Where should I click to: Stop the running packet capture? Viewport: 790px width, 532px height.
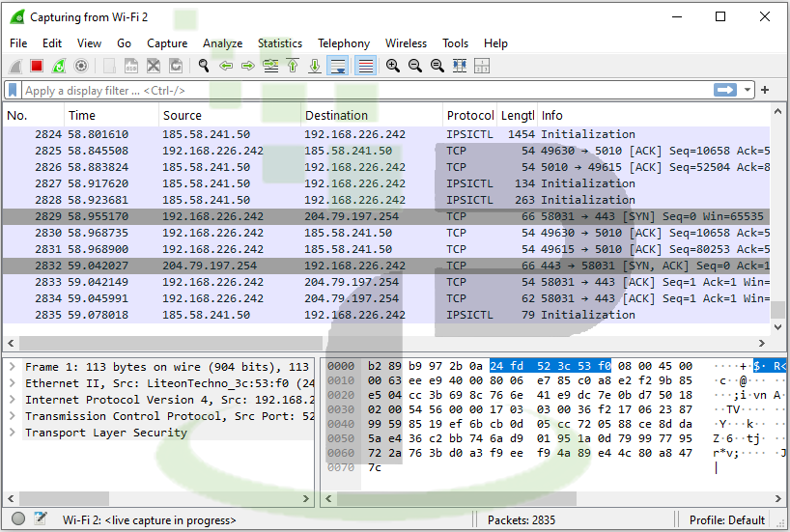[x=37, y=66]
